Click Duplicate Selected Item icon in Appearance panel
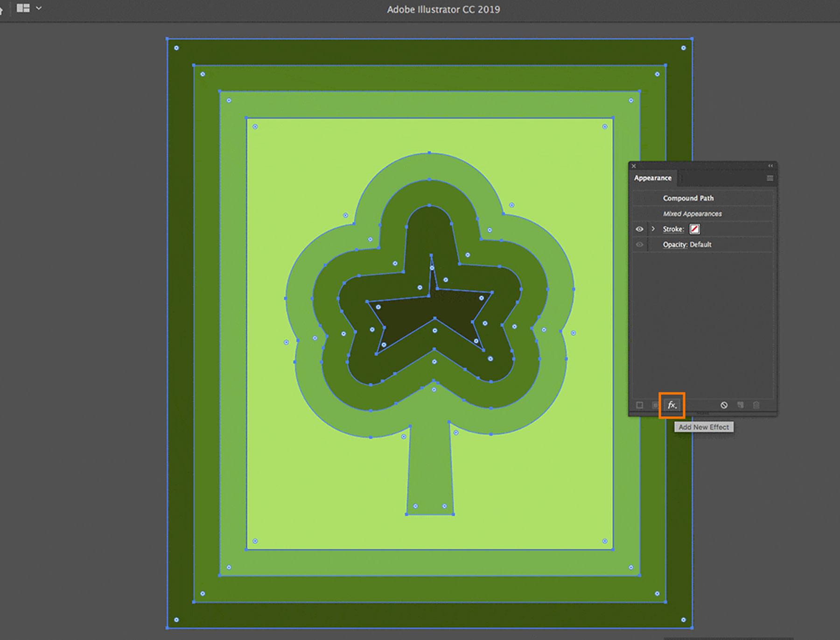 (741, 405)
